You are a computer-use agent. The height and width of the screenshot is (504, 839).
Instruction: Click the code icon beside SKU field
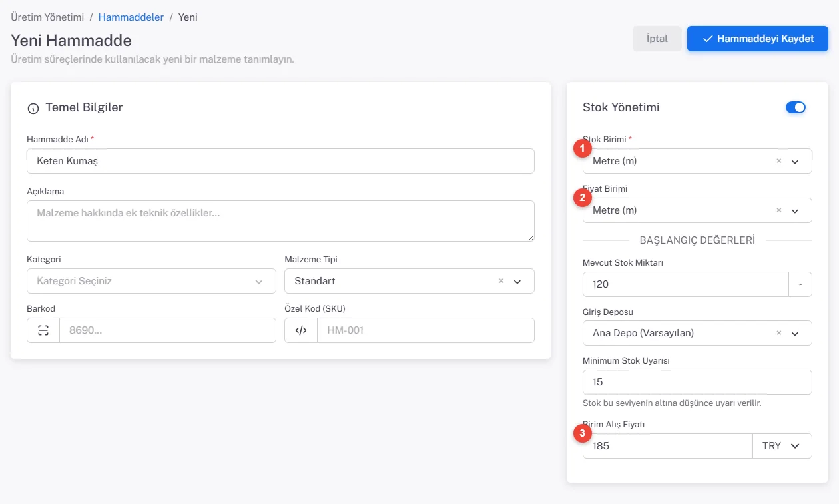[x=301, y=330]
